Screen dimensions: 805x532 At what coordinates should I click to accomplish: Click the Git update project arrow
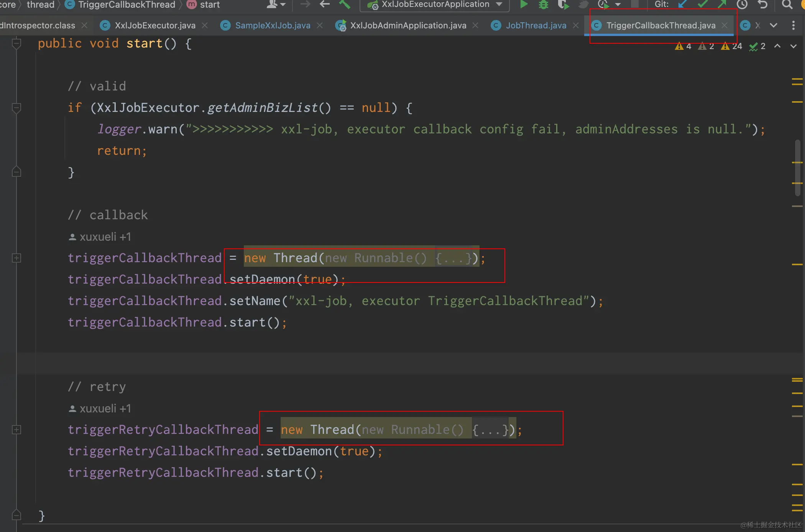683,5
